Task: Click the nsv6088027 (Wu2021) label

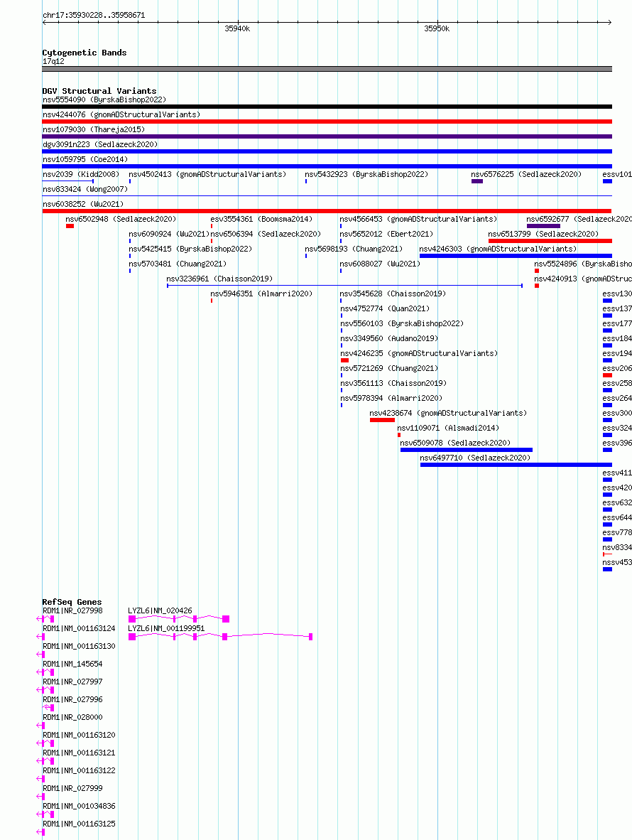Action: [380, 264]
